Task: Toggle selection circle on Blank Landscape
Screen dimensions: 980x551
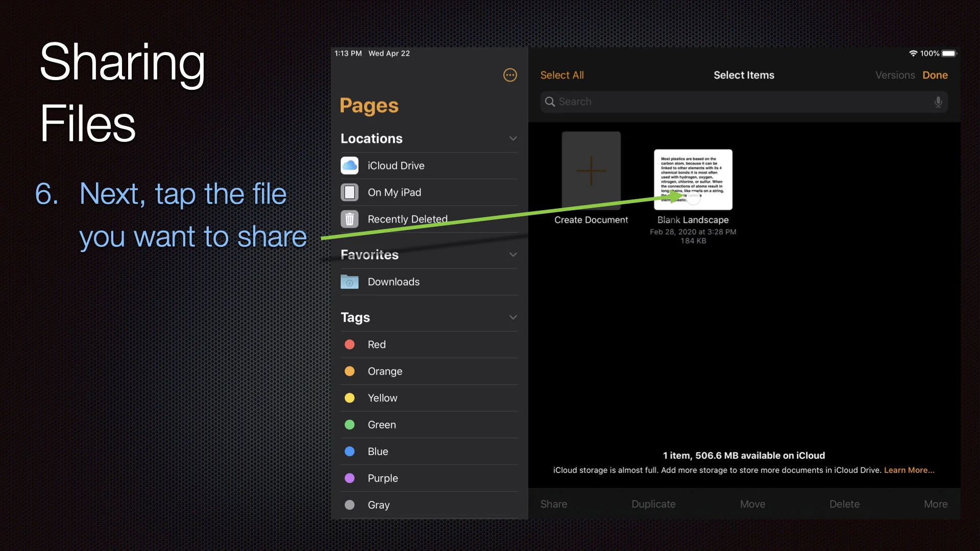Action: [693, 199]
